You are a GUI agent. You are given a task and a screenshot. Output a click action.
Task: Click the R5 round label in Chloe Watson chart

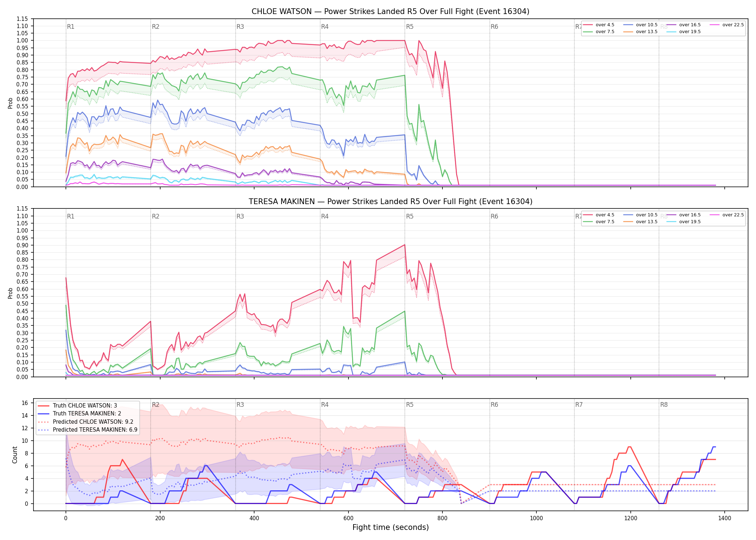pyautogui.click(x=410, y=27)
